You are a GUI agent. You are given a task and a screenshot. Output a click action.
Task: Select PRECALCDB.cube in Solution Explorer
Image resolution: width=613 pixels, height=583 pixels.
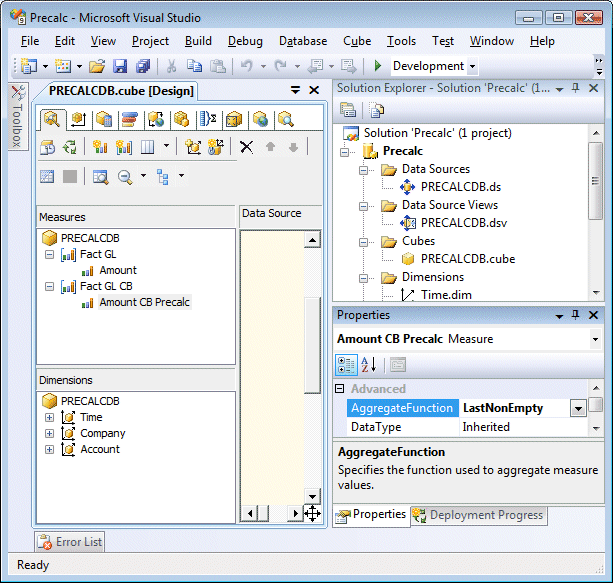click(468, 259)
